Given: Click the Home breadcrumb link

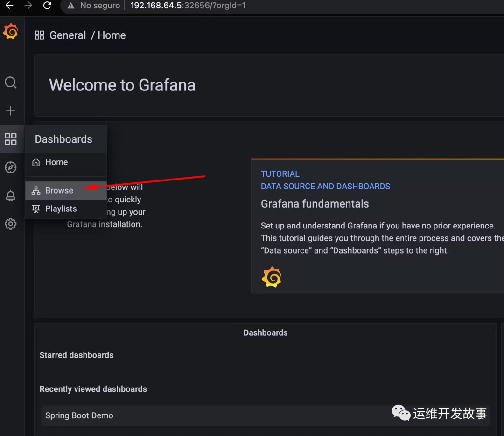Looking at the screenshot, I should pos(112,35).
